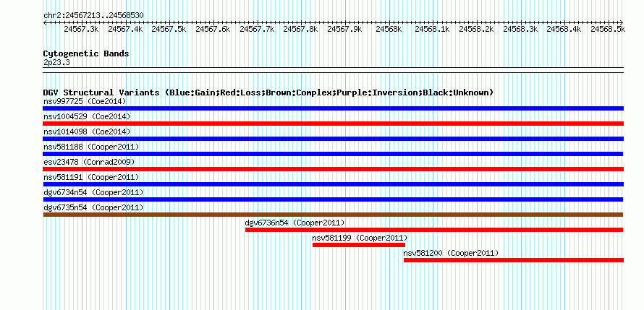Click the 24567.5k ruler tick label
Image resolution: width=644 pixels, height=310 pixels.
tap(169, 29)
